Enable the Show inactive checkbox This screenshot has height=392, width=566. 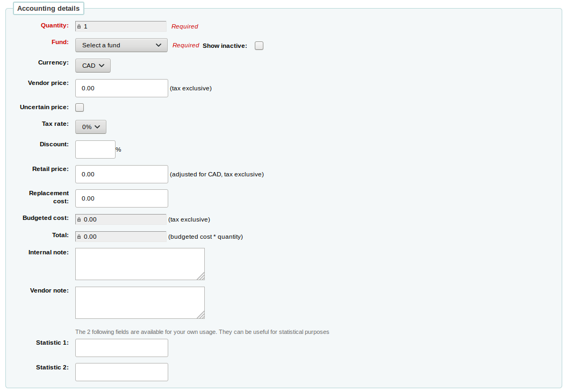coord(259,46)
